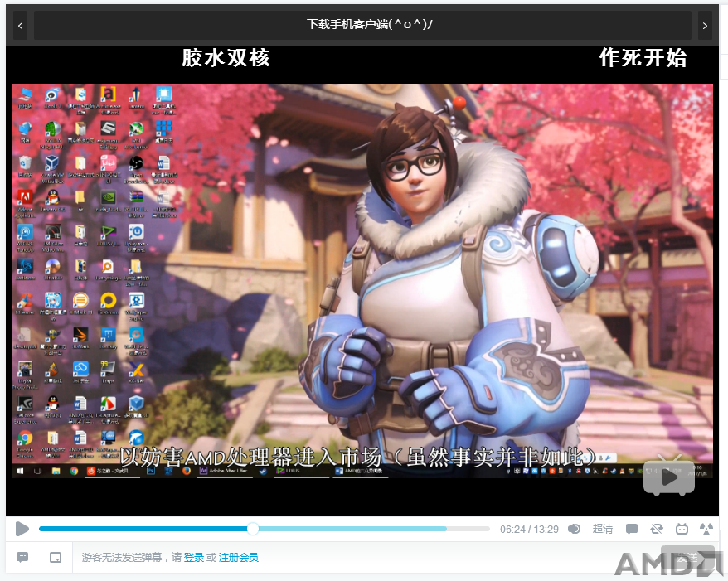The image size is (728, 581).
Task: Click the round progress bar handle
Action: (x=253, y=529)
